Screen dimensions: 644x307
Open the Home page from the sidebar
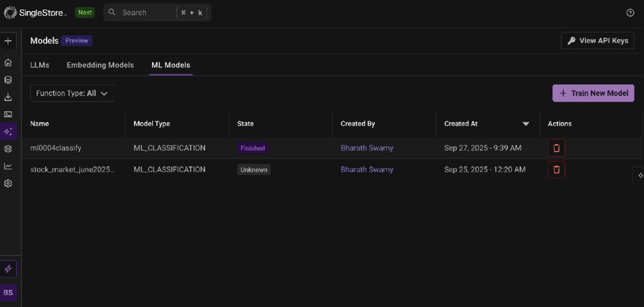(8, 62)
